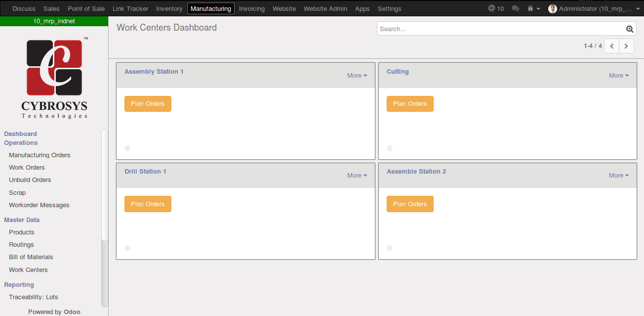Click the sidebar vertical scrollbar
Screen dimensions: 644x316
click(104, 185)
